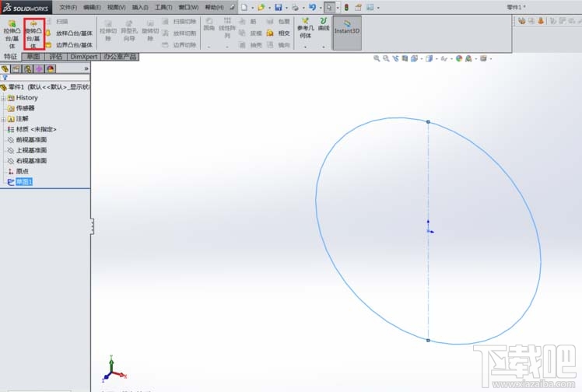
Task: Open the DisplayManager panel tab
Action: click(x=51, y=69)
